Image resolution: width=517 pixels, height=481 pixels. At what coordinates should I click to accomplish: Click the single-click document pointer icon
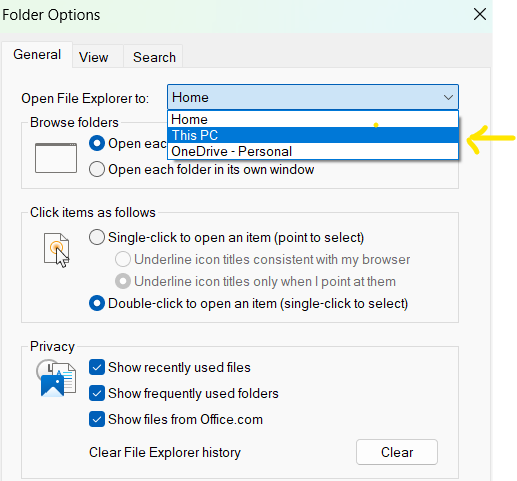[x=57, y=250]
